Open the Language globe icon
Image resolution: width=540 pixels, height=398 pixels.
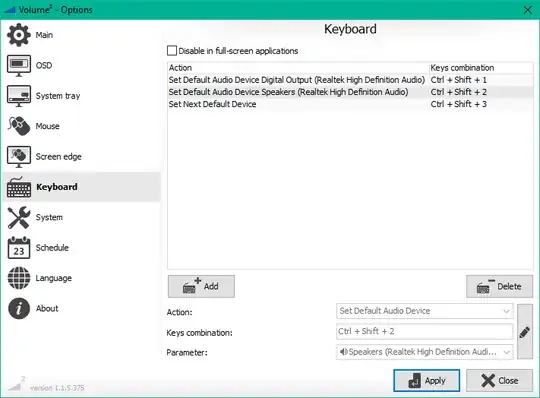[x=19, y=278]
